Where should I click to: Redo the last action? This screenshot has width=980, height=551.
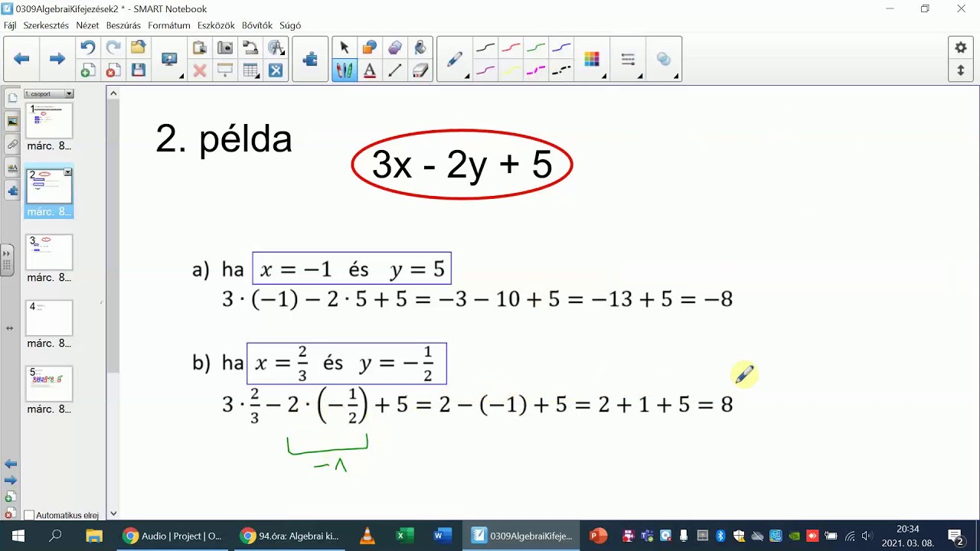pyautogui.click(x=113, y=47)
